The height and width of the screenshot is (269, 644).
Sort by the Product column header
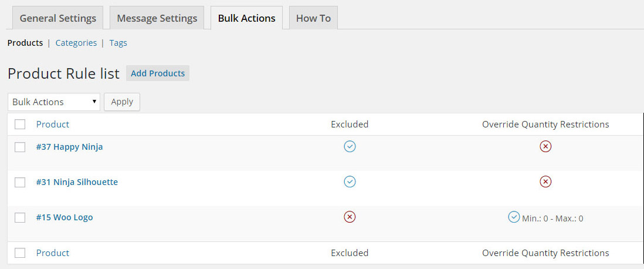click(53, 124)
